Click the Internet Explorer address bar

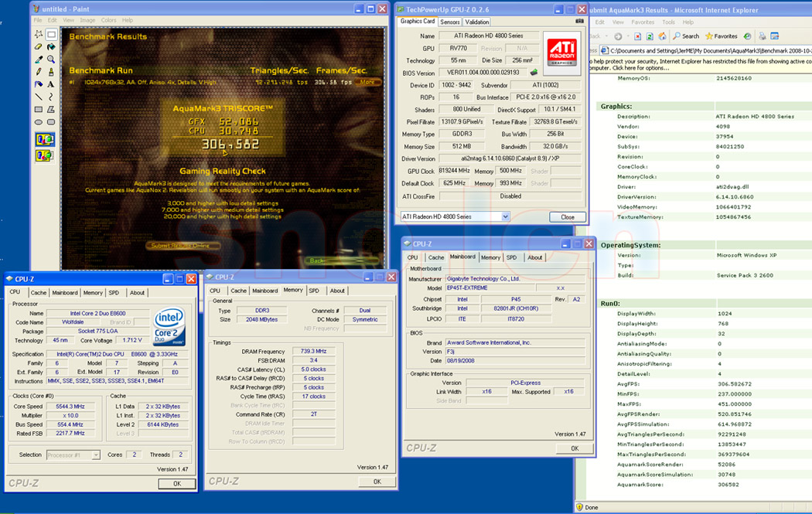pos(706,51)
